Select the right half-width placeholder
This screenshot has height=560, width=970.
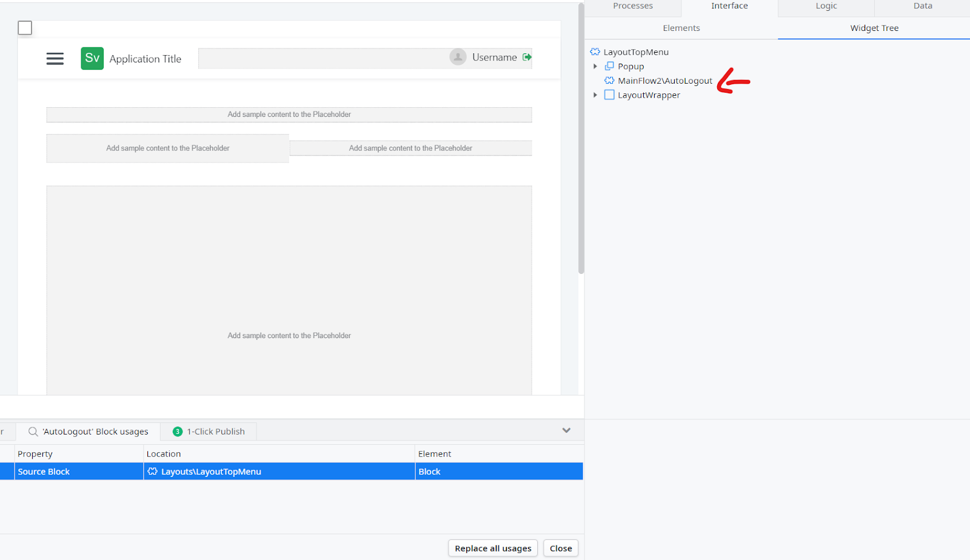411,148
